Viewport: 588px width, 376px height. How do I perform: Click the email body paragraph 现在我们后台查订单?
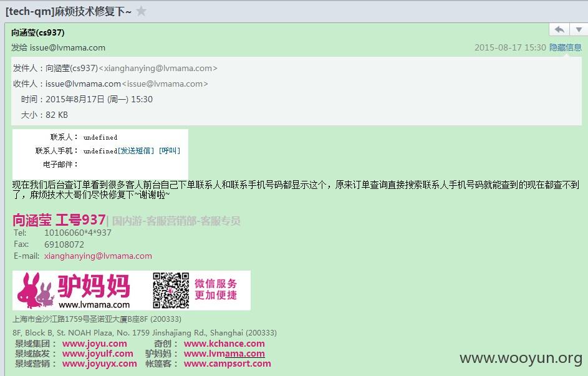coord(296,190)
